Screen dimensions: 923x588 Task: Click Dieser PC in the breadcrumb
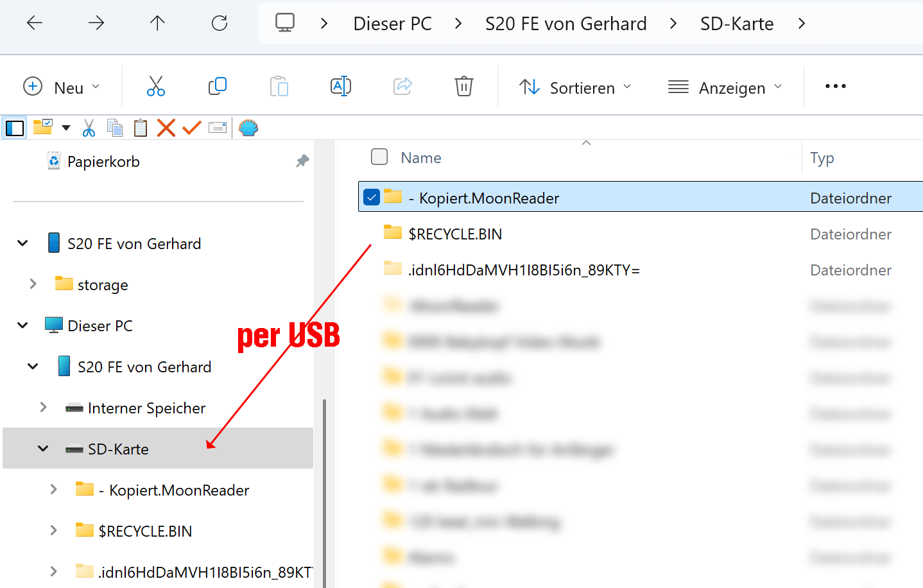coord(393,24)
